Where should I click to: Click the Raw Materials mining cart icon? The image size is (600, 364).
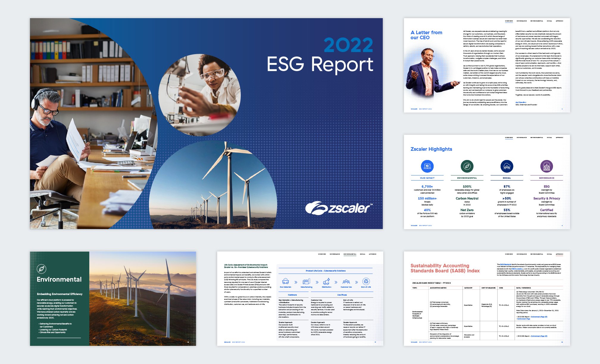[285, 281]
